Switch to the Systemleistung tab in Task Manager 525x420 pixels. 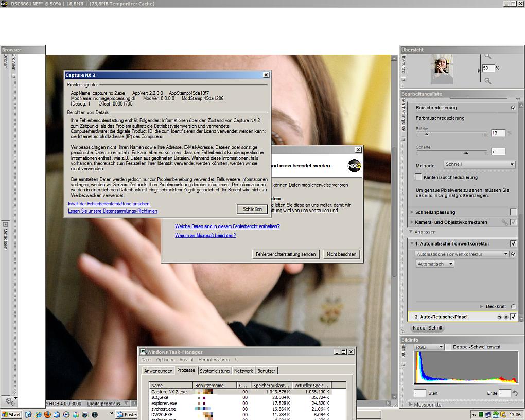pos(215,371)
